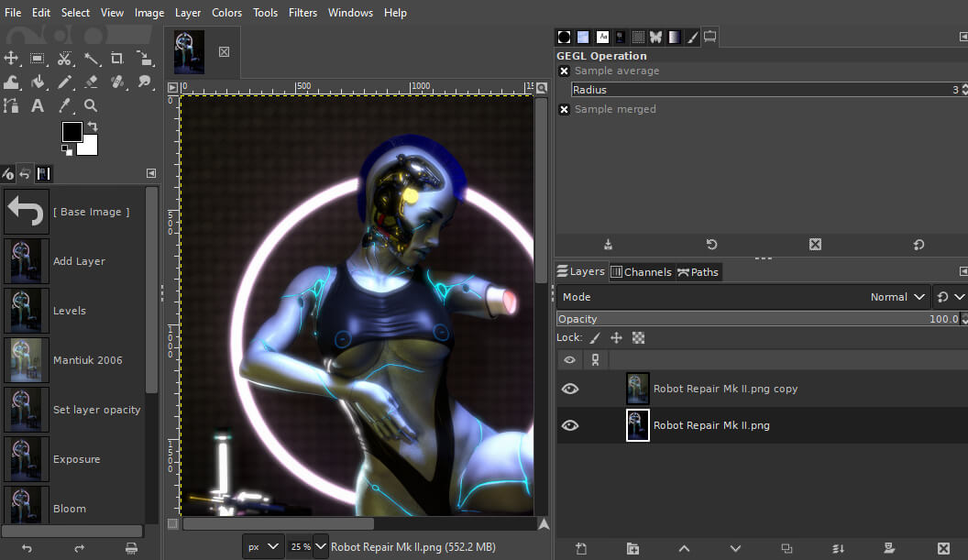Viewport: 968px width, 560px height.
Task: Delete tool preset icon
Action: pyautogui.click(x=815, y=245)
